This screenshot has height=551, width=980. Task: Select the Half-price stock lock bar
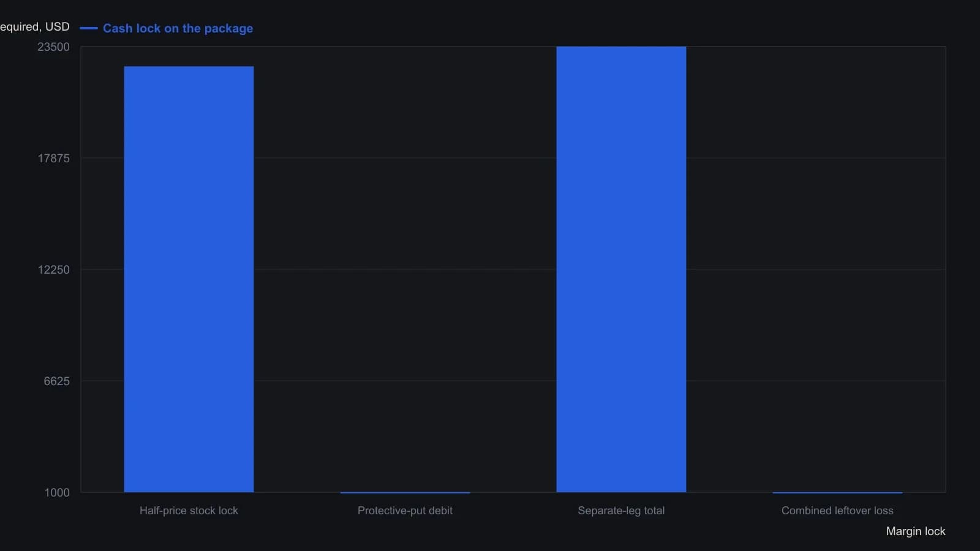pos(189,279)
